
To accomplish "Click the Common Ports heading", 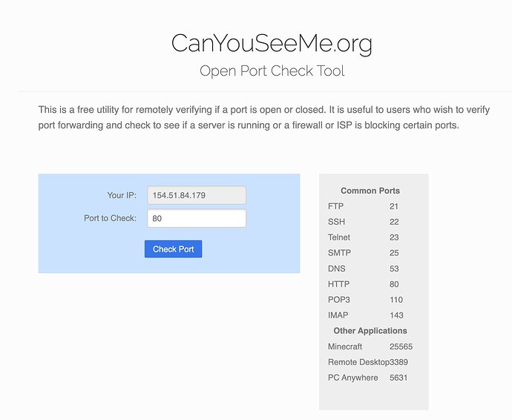I will pos(370,191).
